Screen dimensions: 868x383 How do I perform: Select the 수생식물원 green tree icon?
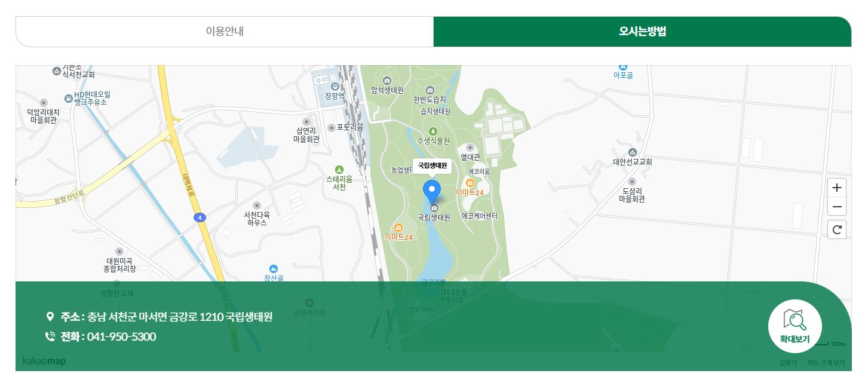coord(433,131)
